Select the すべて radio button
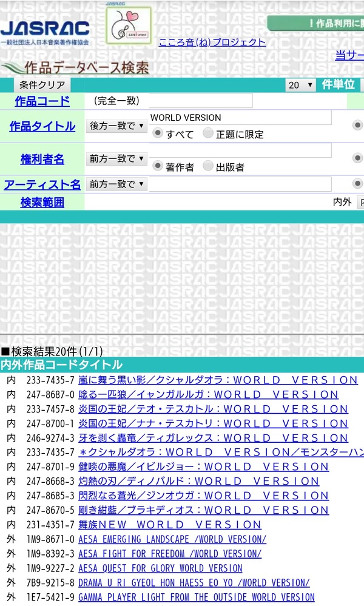Image resolution: width=364 pixels, height=606 pixels. (x=157, y=133)
